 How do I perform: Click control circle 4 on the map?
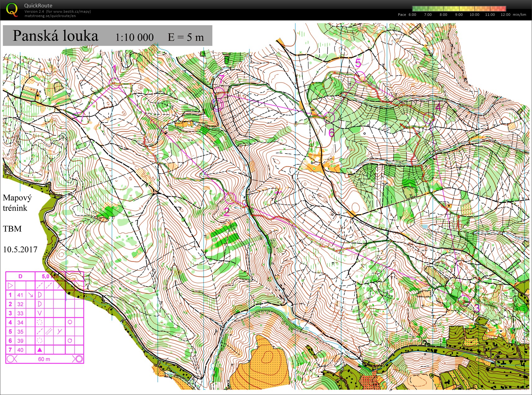click(428, 118)
